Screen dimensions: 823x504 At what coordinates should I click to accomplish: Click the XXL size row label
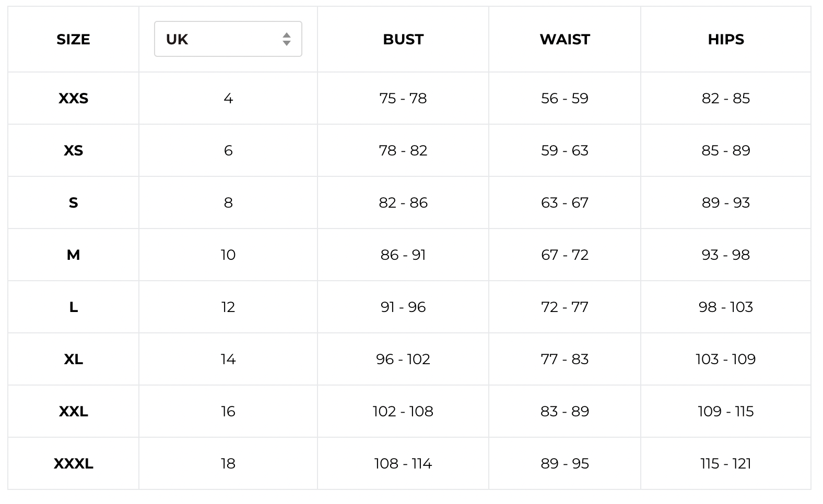pyautogui.click(x=73, y=412)
